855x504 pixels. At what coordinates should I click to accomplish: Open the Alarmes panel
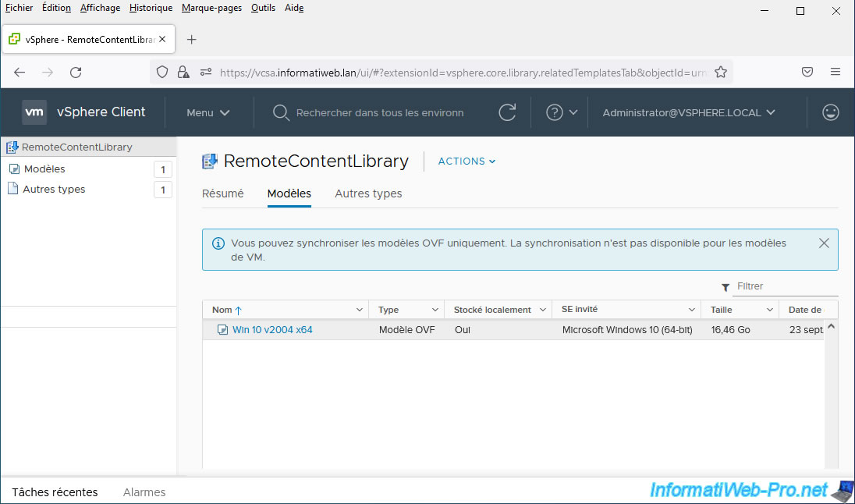point(144,492)
